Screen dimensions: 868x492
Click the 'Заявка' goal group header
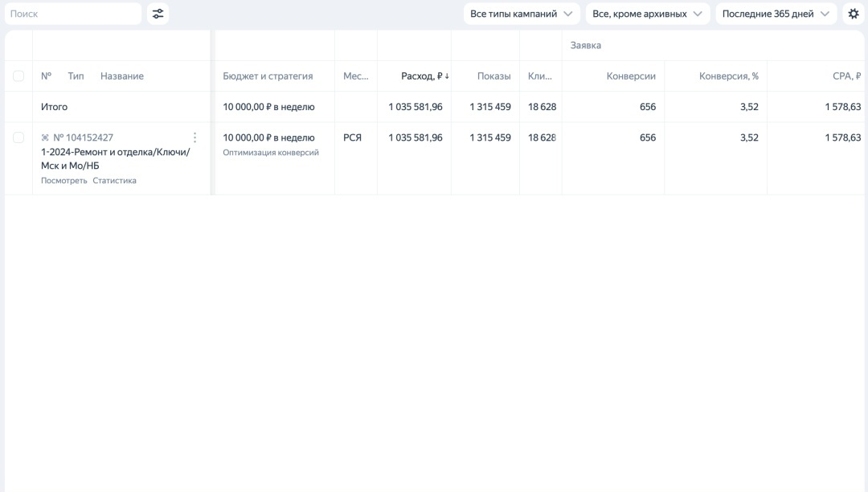586,45
